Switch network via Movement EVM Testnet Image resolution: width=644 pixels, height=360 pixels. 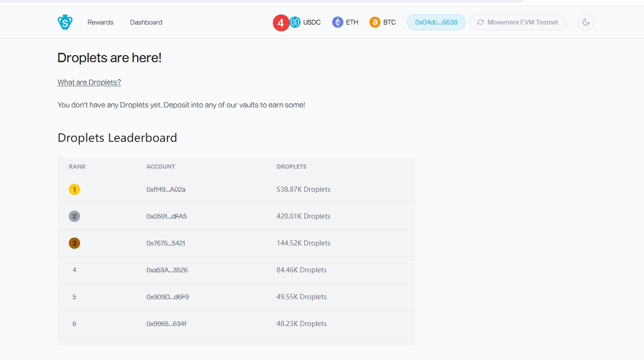pyautogui.click(x=517, y=22)
